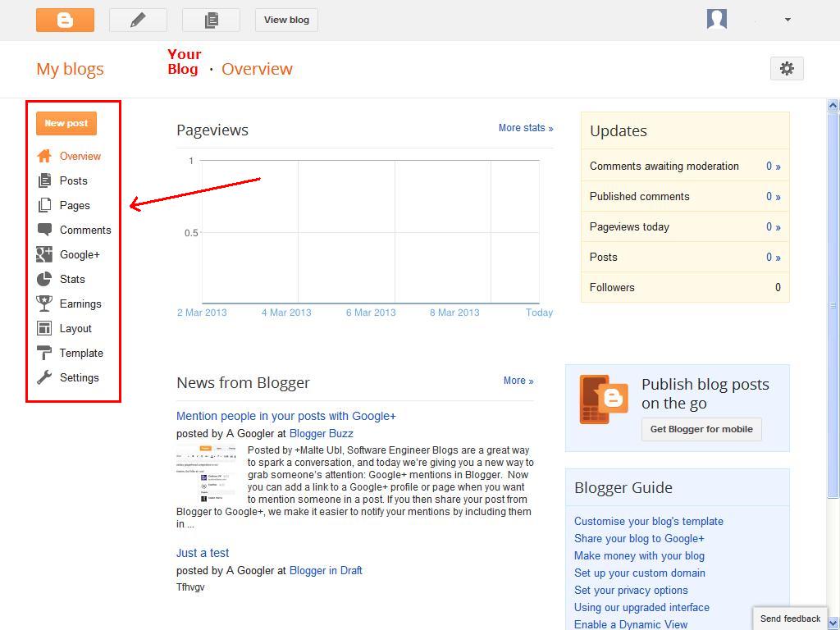Image resolution: width=840 pixels, height=630 pixels.
Task: Click the View blog button
Action: pos(286,21)
